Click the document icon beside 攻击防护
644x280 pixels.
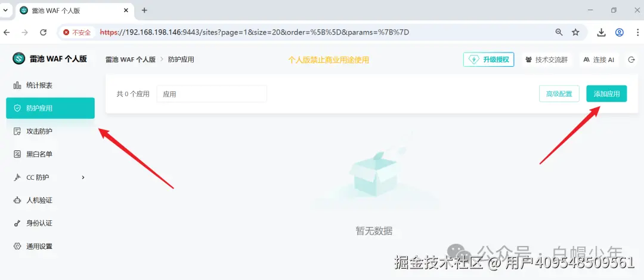[x=17, y=131]
